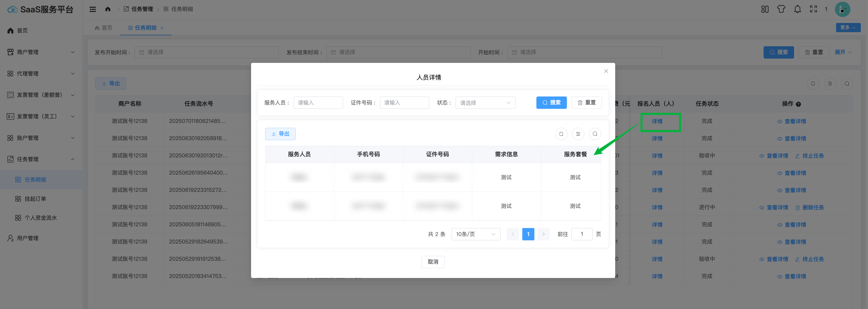The height and width of the screenshot is (309, 868).
Task: Close the 人员详情 dialog
Action: (x=606, y=71)
